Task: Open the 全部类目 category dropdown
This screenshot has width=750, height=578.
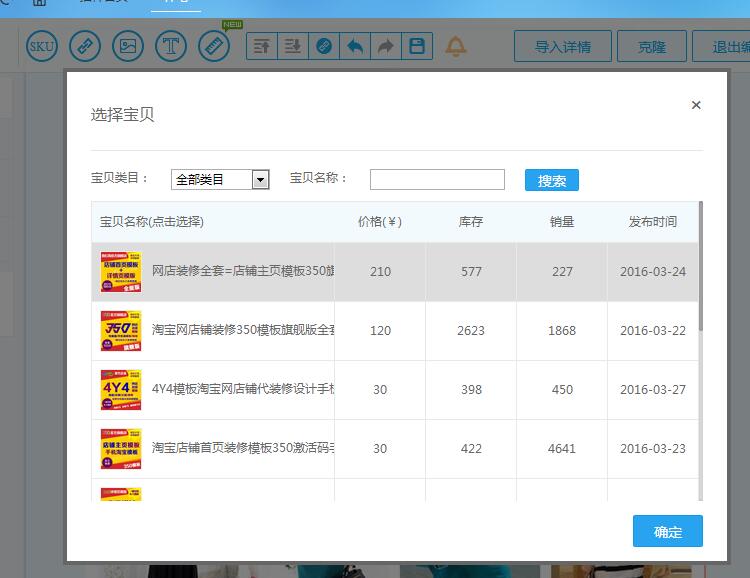Action: coord(220,179)
